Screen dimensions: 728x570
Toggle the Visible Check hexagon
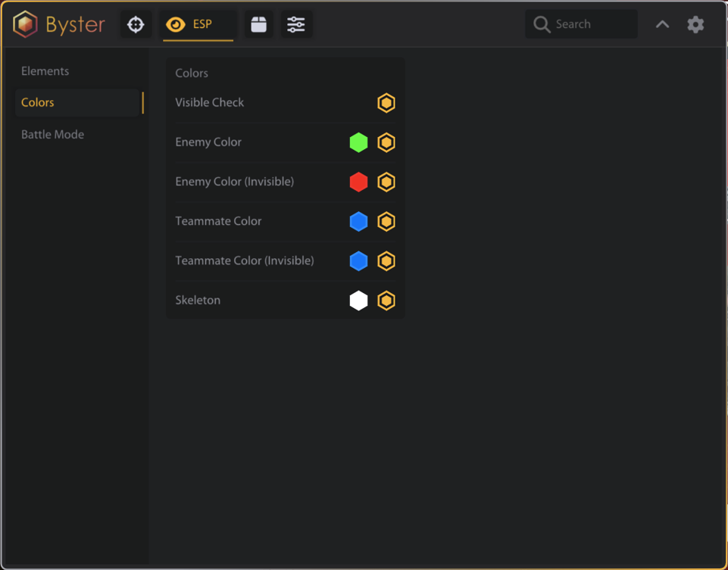pos(386,103)
